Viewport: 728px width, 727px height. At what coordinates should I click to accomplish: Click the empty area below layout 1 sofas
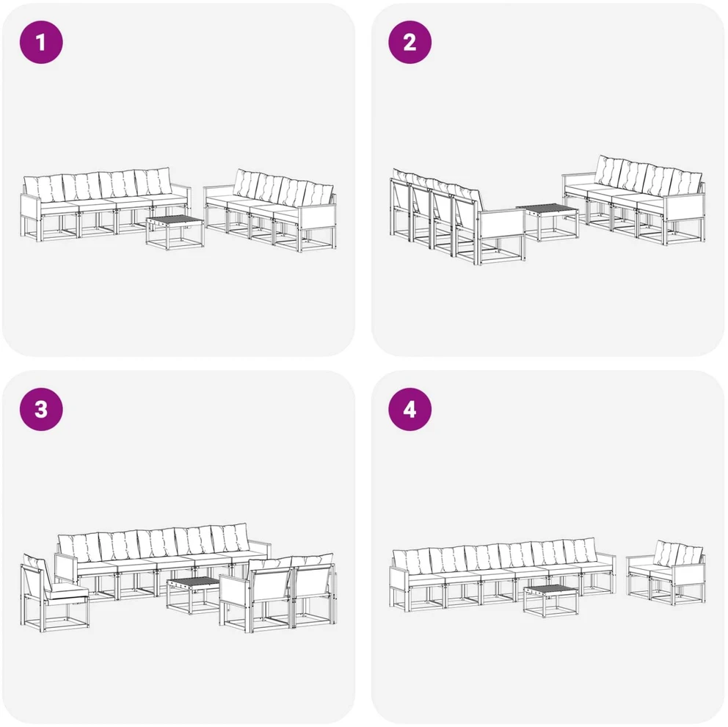(x=179, y=302)
